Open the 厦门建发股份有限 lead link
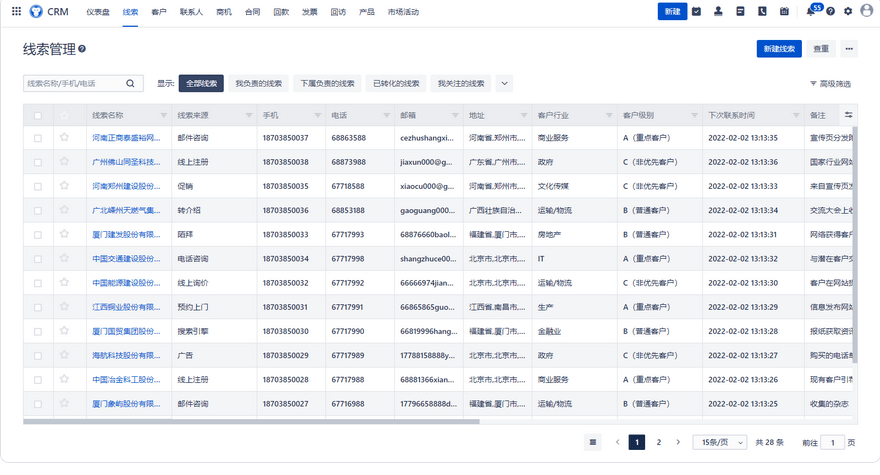 (126, 235)
